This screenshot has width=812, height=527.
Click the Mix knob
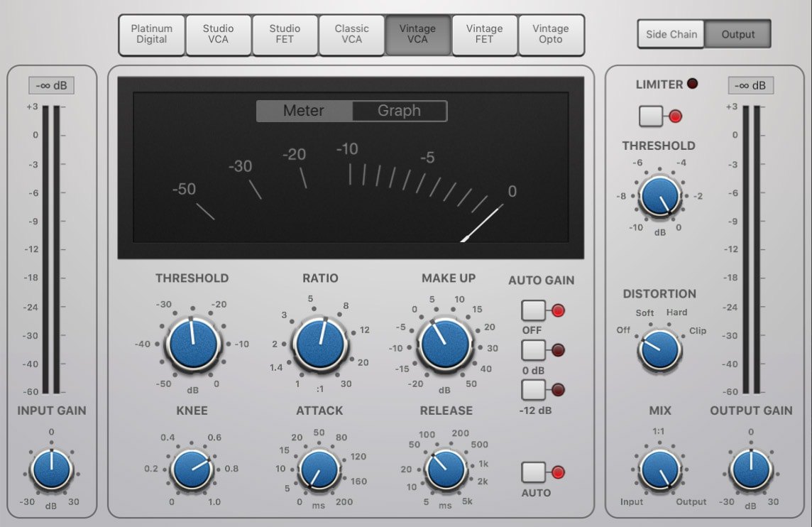click(660, 469)
